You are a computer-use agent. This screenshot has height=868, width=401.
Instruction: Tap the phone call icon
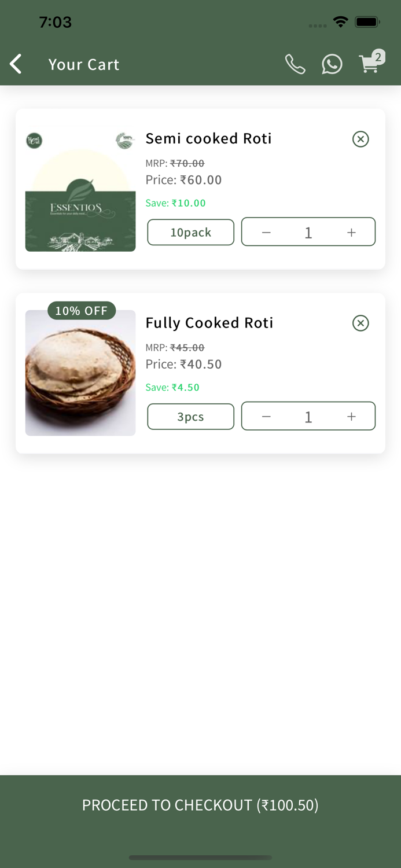295,64
